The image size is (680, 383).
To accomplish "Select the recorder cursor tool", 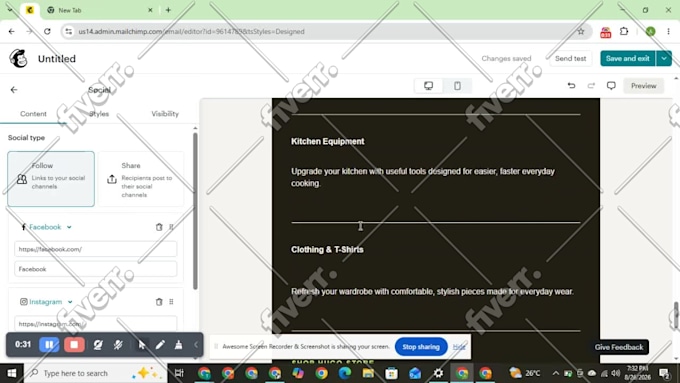I will tap(141, 345).
